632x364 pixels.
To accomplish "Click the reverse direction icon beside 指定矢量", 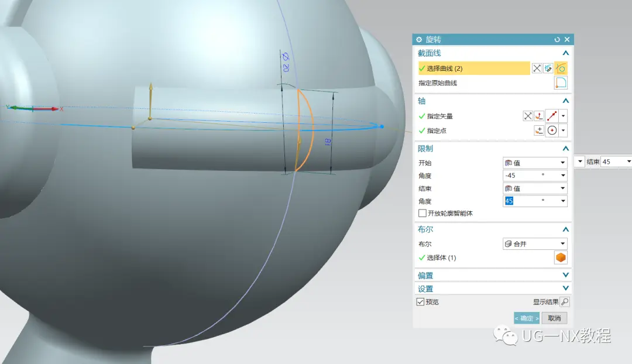I will (x=528, y=116).
